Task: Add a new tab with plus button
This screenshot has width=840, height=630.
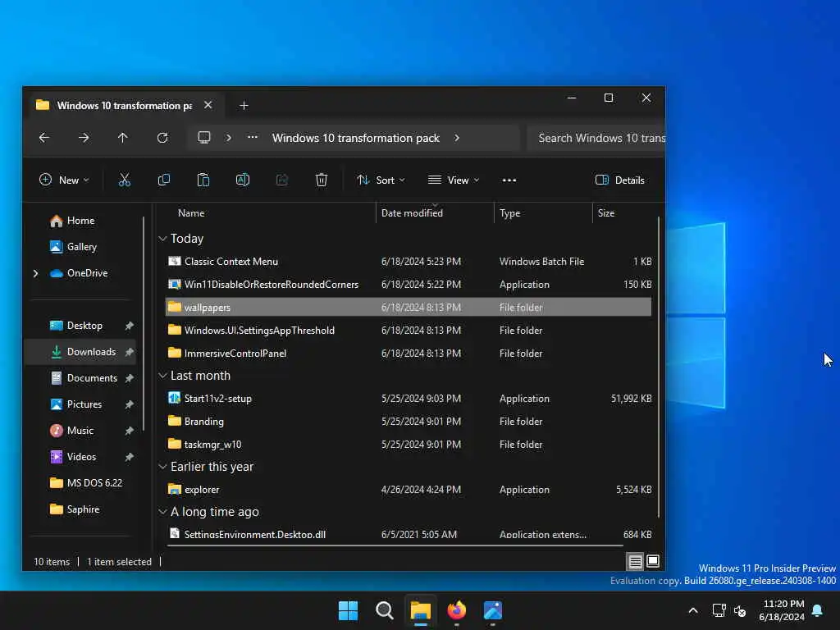Action: tap(244, 106)
